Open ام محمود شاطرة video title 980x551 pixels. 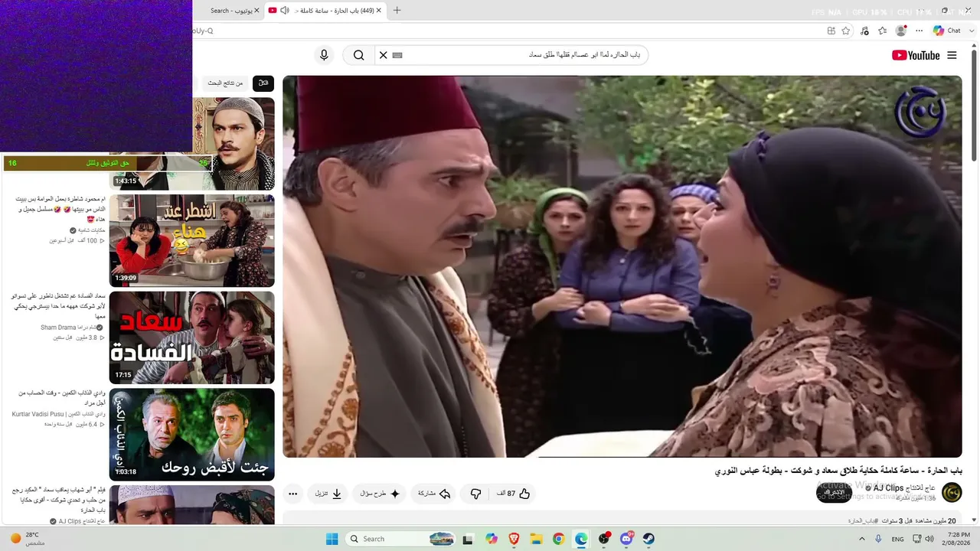(60, 209)
